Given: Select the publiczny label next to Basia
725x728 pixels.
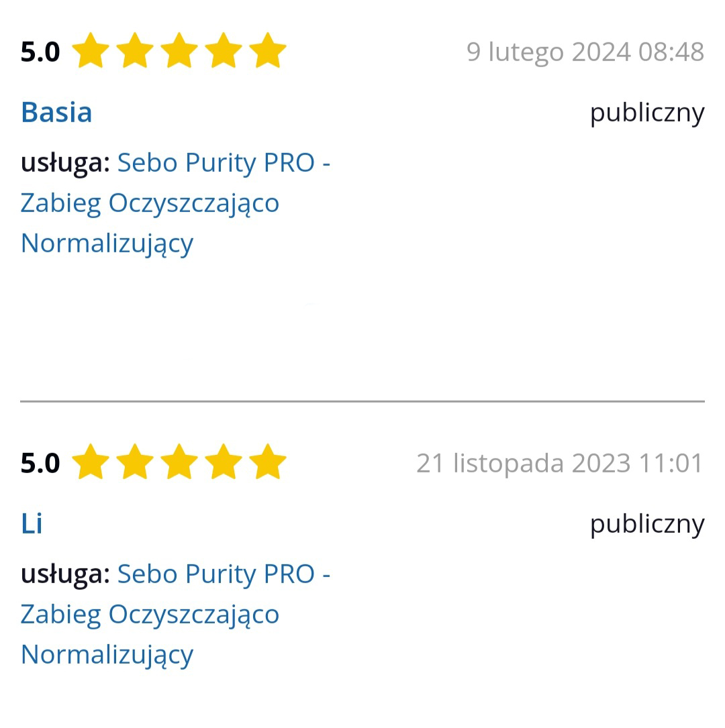Looking at the screenshot, I should (x=646, y=113).
